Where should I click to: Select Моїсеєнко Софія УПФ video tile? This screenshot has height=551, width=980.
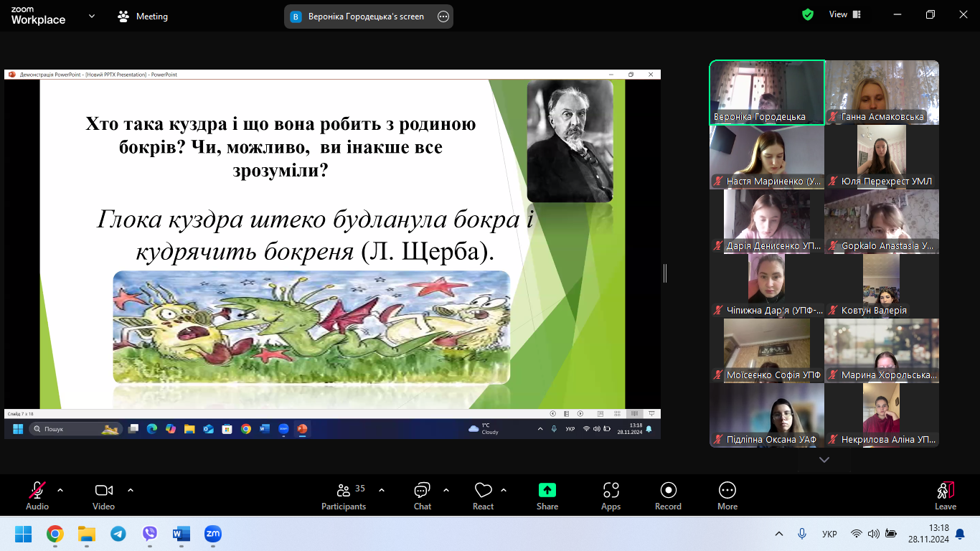[x=767, y=351]
